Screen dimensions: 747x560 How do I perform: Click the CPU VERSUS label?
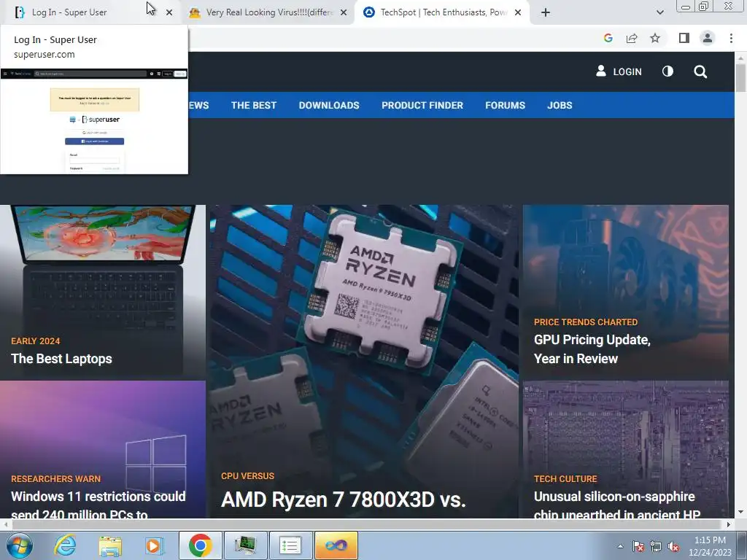point(248,475)
